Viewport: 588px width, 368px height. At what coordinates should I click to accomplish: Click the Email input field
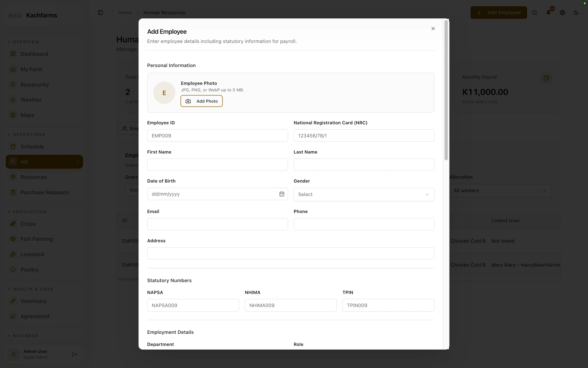tap(217, 224)
